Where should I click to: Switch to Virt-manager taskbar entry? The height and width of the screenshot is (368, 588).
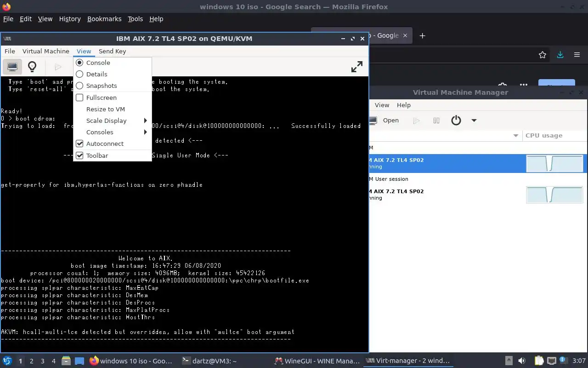click(x=408, y=361)
